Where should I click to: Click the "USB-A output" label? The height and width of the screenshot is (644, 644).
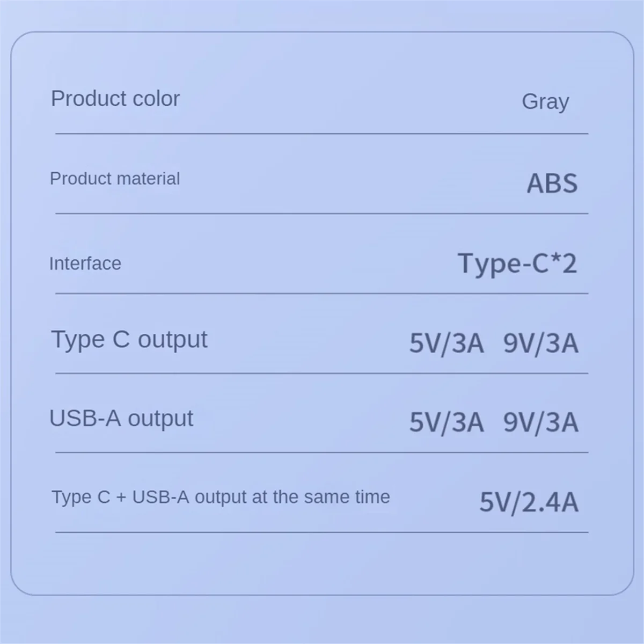[x=121, y=419]
